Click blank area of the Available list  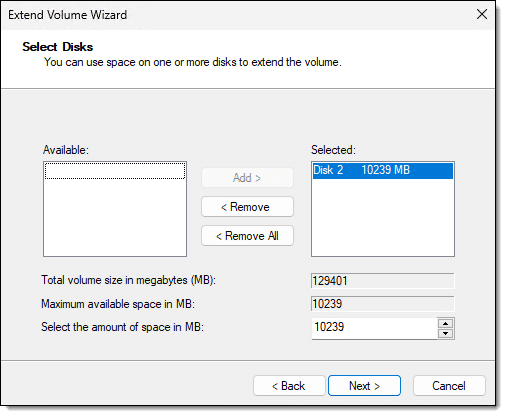(x=115, y=218)
